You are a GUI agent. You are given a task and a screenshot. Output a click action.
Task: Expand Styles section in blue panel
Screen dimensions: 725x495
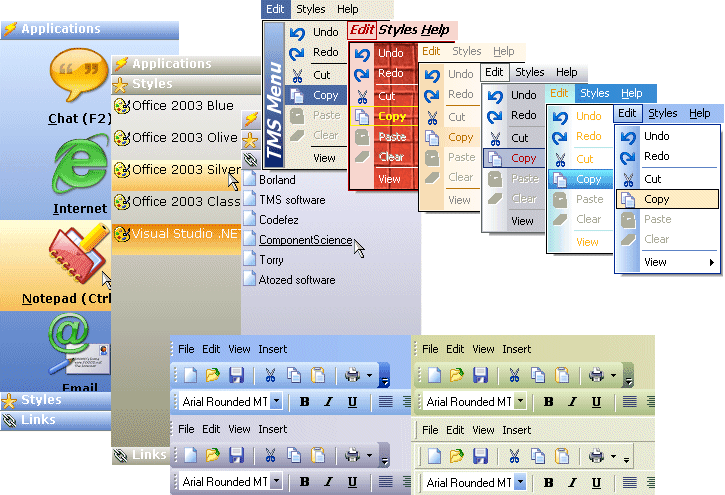tap(55, 400)
